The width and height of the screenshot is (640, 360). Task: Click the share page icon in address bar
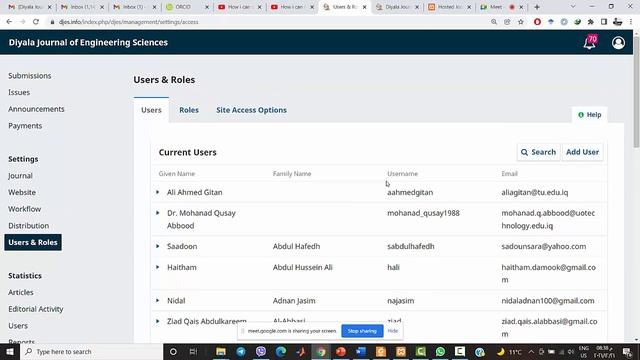507,22
